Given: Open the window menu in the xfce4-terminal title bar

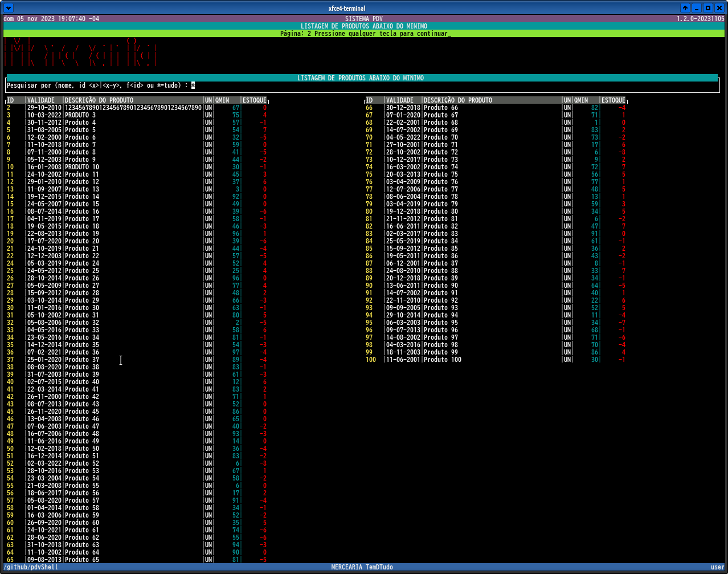Looking at the screenshot, I should 7,8.
